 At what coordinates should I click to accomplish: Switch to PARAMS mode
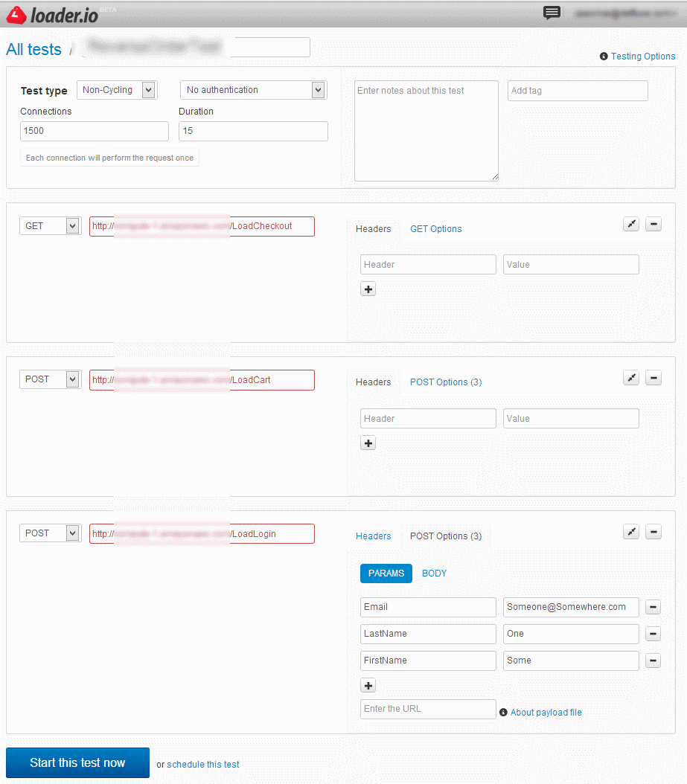tap(386, 573)
